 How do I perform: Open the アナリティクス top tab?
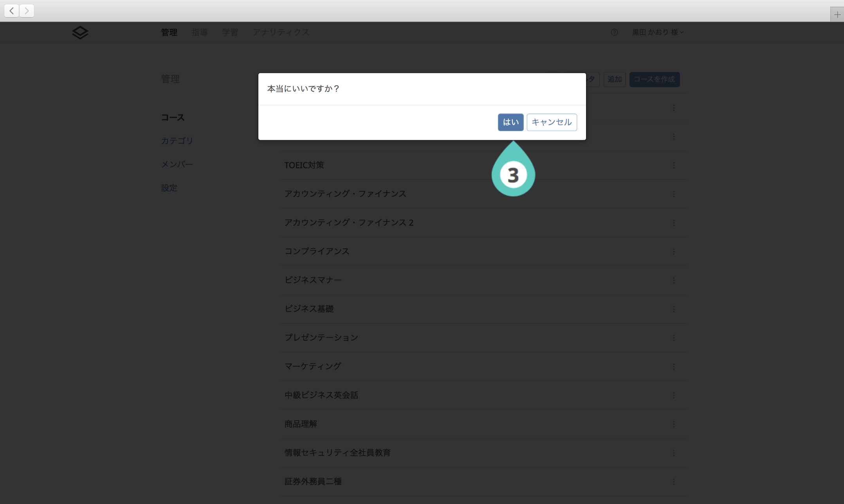(281, 32)
